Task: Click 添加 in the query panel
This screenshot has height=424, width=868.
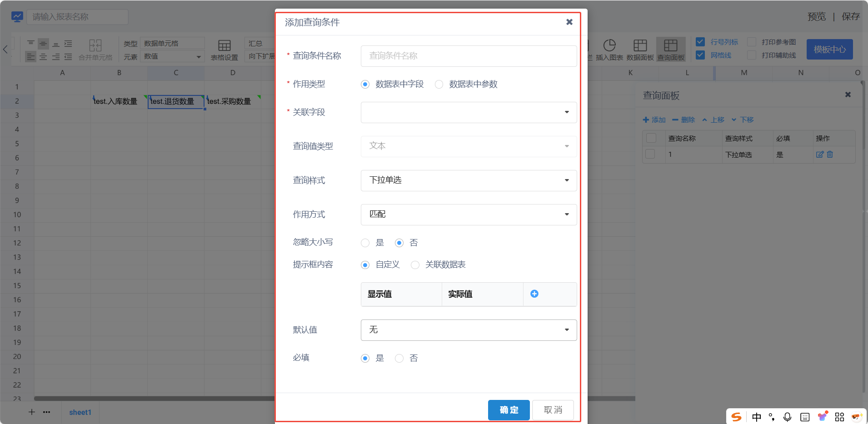Action: coord(654,120)
